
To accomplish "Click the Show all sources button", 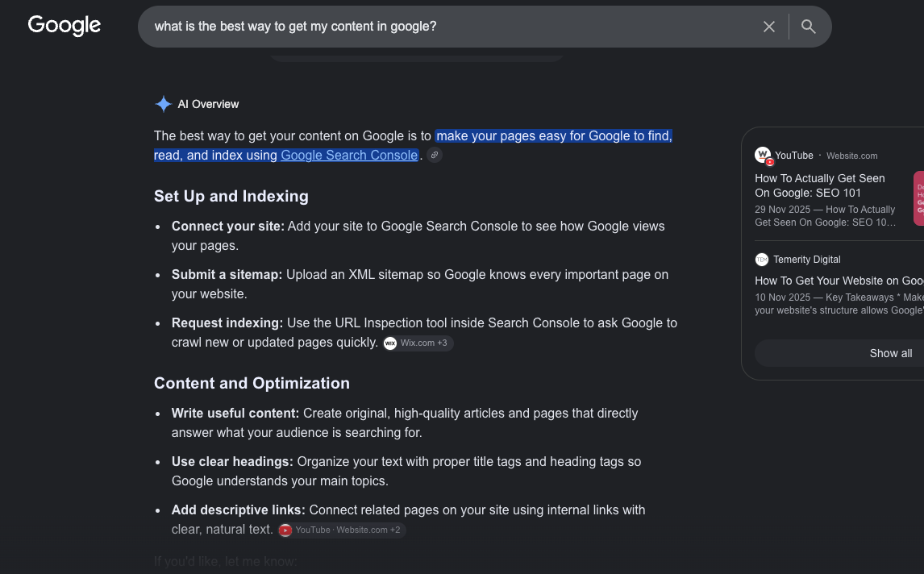I will pos(839,353).
